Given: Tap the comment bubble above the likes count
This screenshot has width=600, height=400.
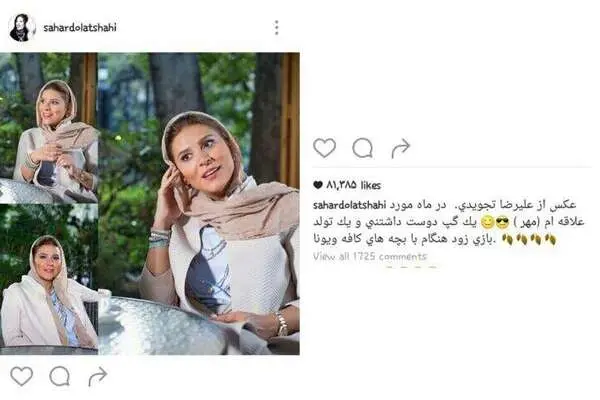Looking at the screenshot, I should click(362, 148).
